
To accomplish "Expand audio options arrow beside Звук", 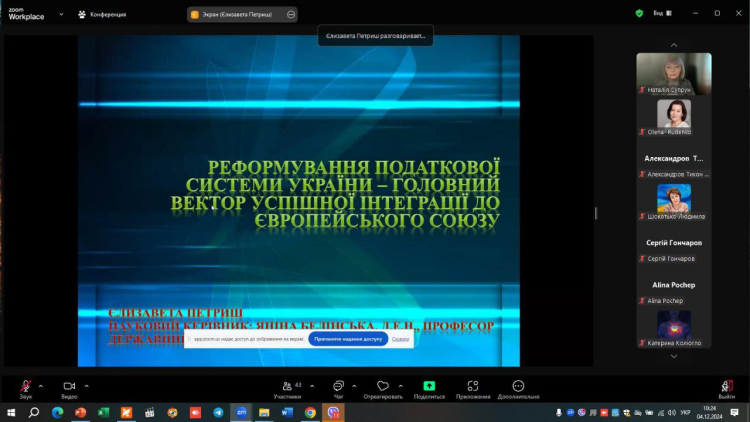I will 41,385.
